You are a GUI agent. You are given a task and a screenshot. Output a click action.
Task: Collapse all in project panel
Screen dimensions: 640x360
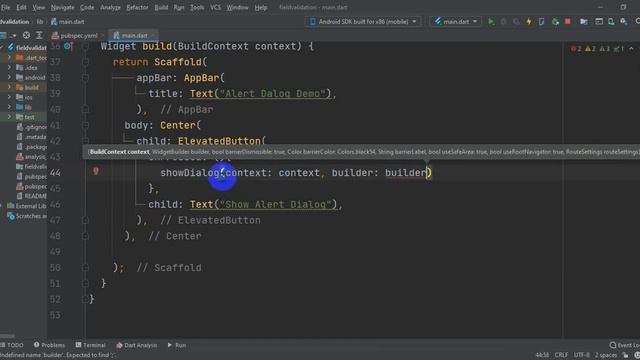[39, 36]
